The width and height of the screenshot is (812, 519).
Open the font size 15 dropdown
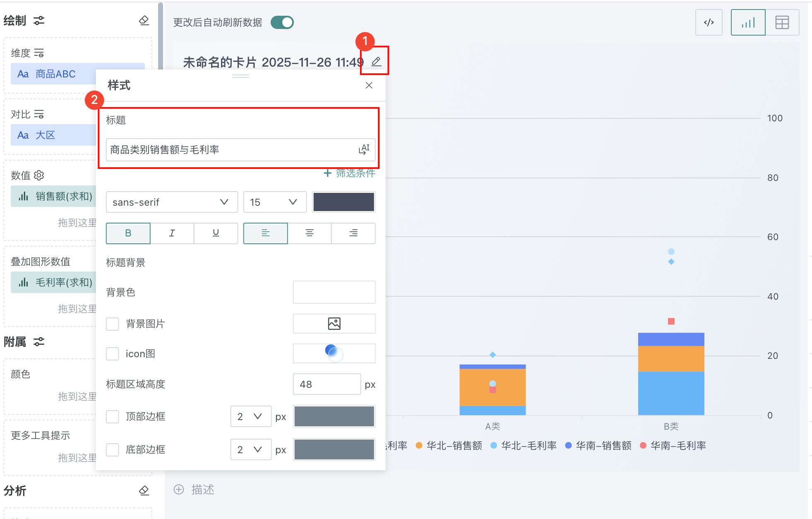[274, 202]
